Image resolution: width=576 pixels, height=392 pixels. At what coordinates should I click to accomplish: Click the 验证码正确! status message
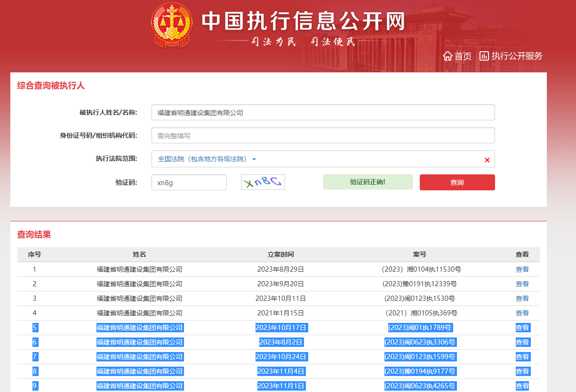point(368,182)
